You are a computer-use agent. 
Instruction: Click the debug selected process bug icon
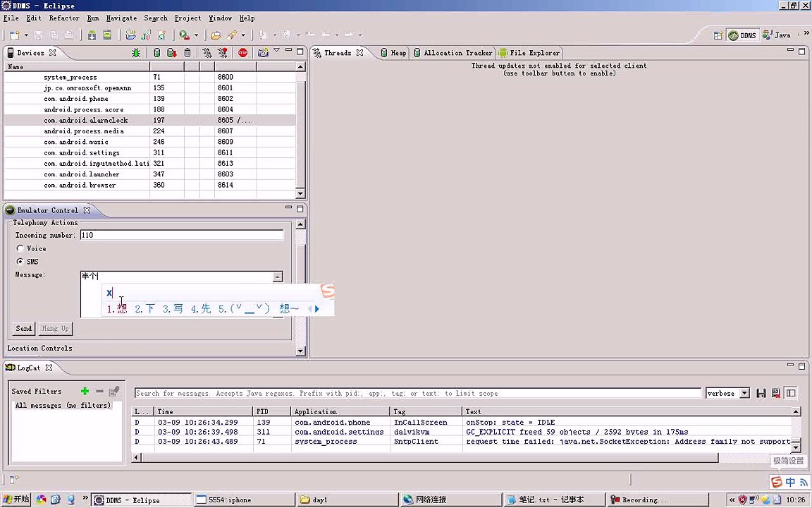point(136,53)
